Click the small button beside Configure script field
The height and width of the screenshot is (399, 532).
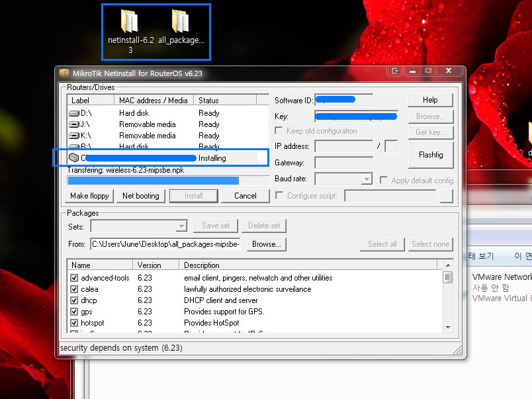pos(447,196)
